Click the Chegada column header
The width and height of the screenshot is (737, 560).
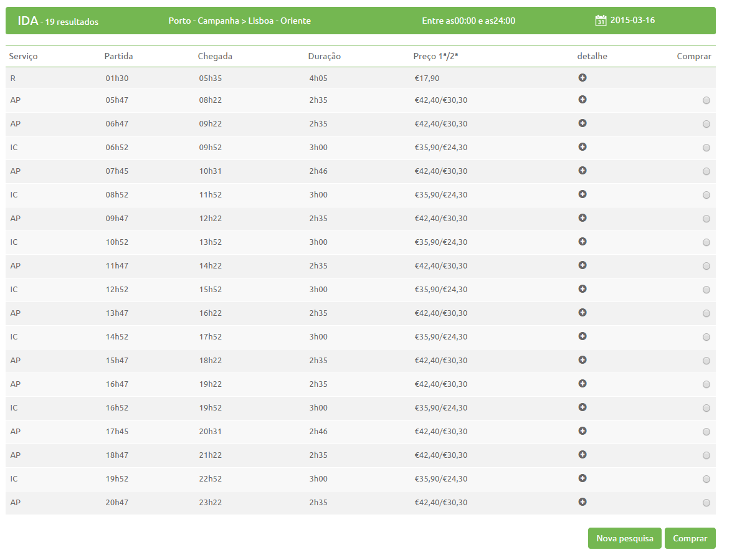coord(215,56)
